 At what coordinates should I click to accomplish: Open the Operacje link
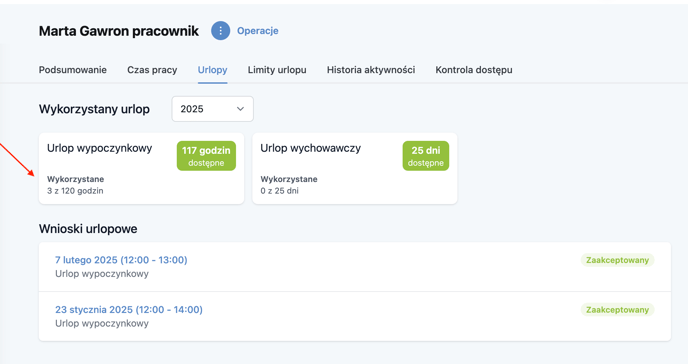[258, 31]
